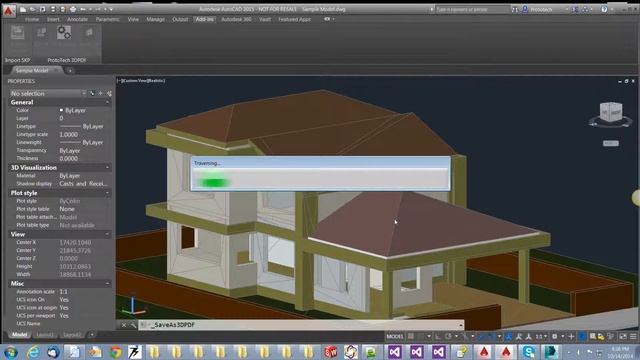This screenshot has width=640, height=360.
Task: Toggle grid display in status bar
Action: pyautogui.click(x=411, y=336)
